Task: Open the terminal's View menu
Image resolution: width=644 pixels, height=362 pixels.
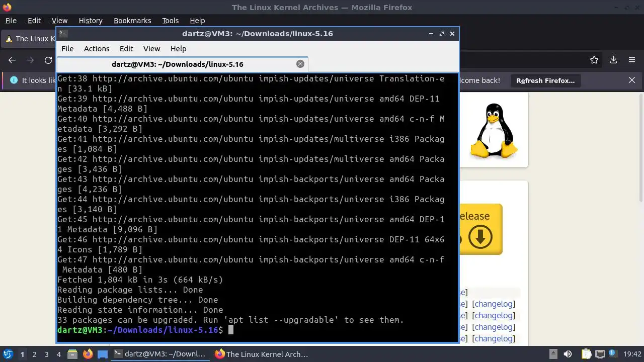Action: coord(151,48)
